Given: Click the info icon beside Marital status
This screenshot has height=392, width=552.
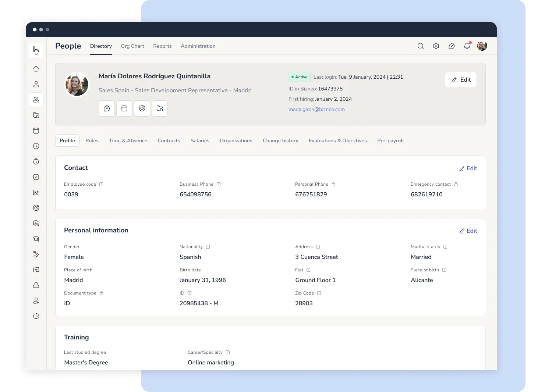Looking at the screenshot, I should point(445,247).
